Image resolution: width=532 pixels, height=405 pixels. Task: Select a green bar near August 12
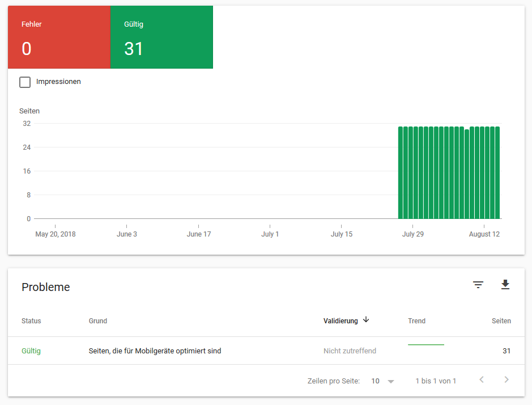(484, 170)
